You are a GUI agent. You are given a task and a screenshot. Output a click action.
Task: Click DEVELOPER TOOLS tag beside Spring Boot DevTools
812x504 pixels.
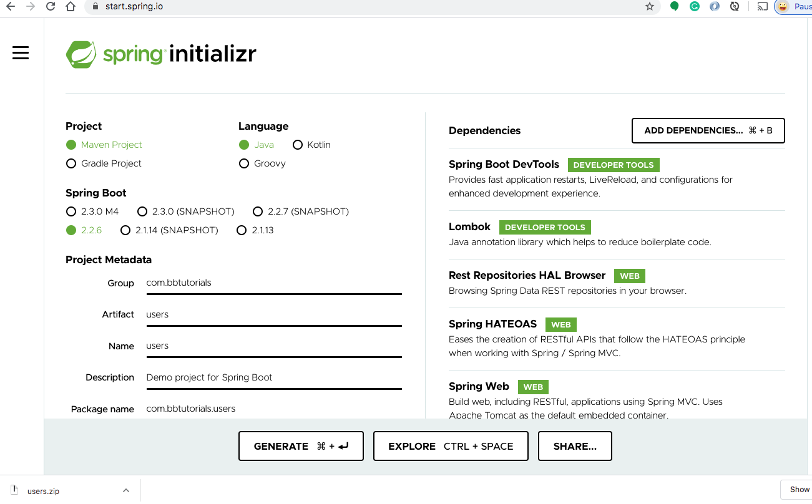click(x=614, y=165)
